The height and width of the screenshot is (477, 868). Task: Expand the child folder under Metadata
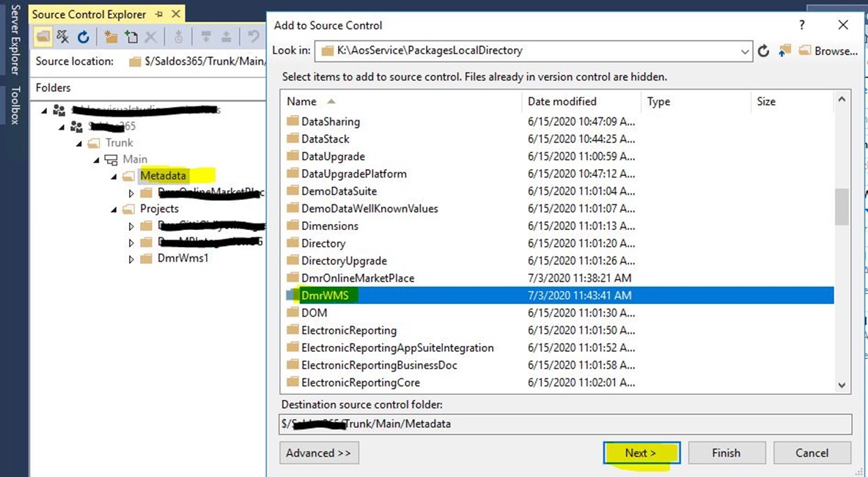pyautogui.click(x=131, y=193)
